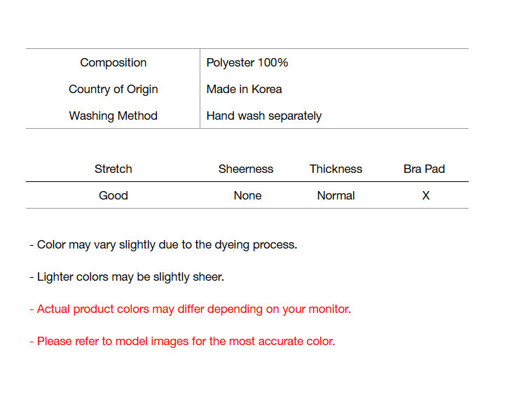
Task: Click the Stretch column header
Action: pos(113,169)
